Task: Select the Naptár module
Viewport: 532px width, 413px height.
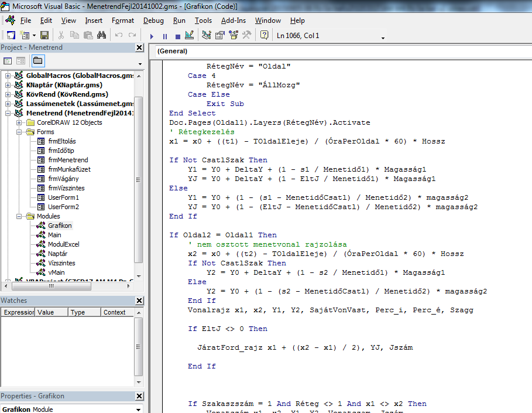Action: coord(57,254)
